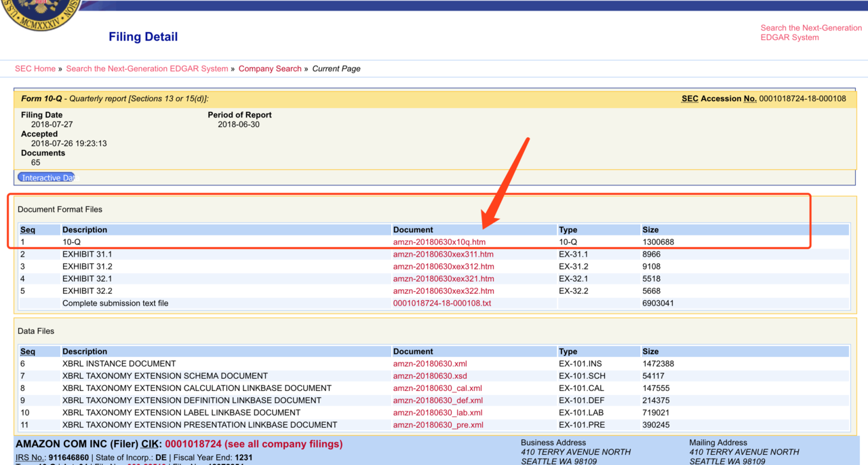Open amzn-20180630xex321.htm exhibit
The height and width of the screenshot is (465, 868).
coord(443,278)
